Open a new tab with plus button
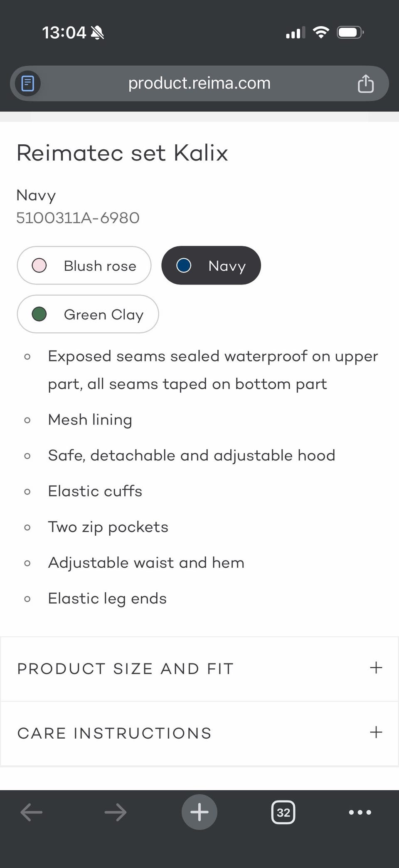The width and height of the screenshot is (399, 868). point(199,812)
